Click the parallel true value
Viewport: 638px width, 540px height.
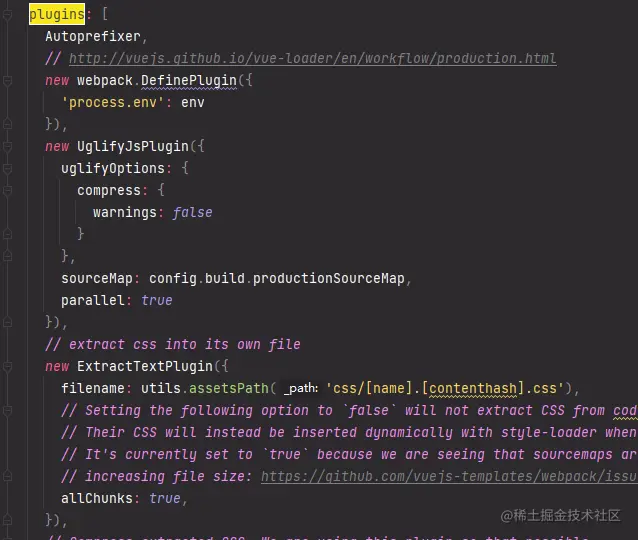click(156, 300)
